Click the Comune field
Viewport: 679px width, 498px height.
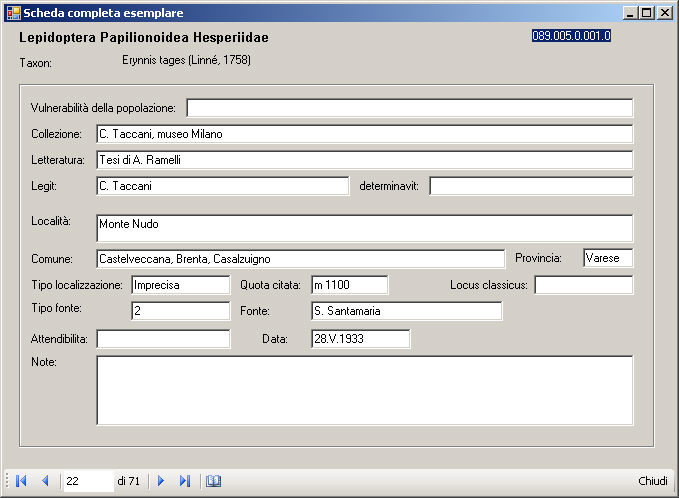coord(301,259)
